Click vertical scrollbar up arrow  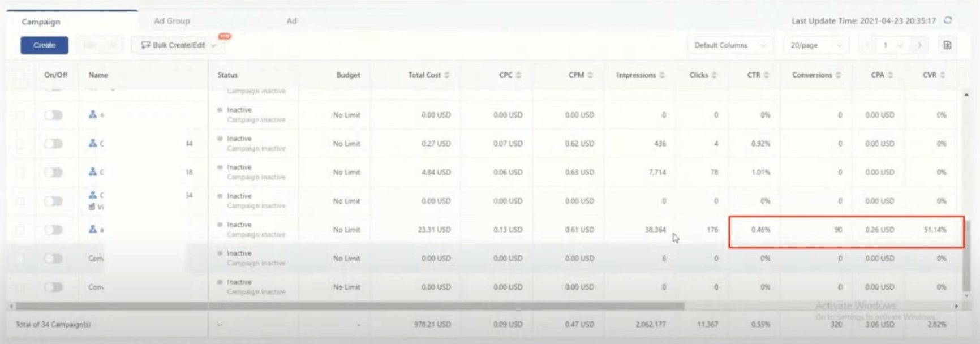[966, 94]
